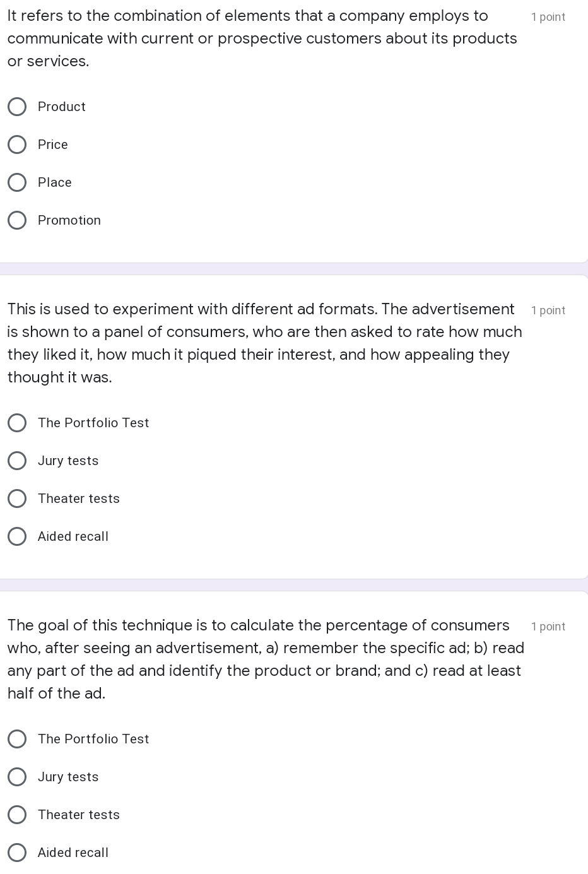The width and height of the screenshot is (588, 874).
Task: Click the Promotion option label text
Action: click(69, 220)
